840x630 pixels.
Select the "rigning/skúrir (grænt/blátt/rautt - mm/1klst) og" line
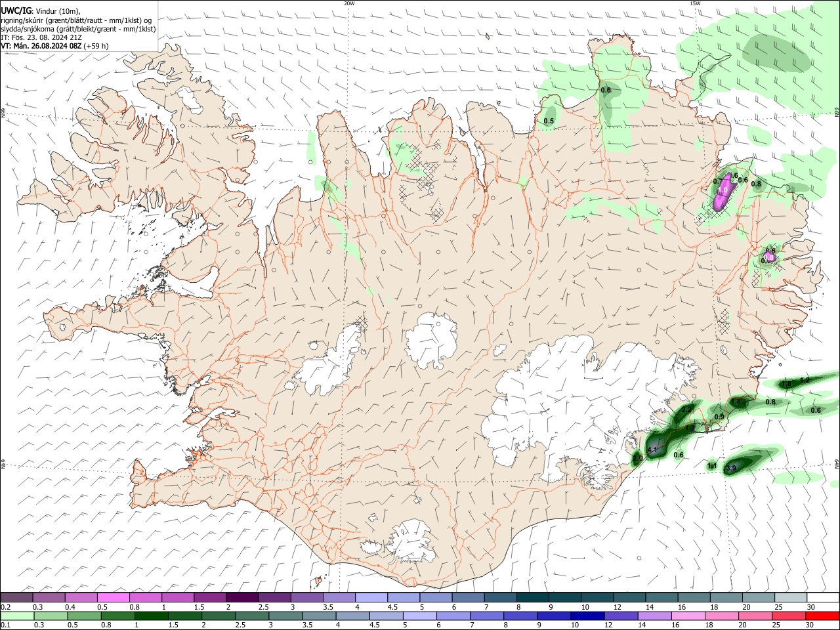point(77,20)
